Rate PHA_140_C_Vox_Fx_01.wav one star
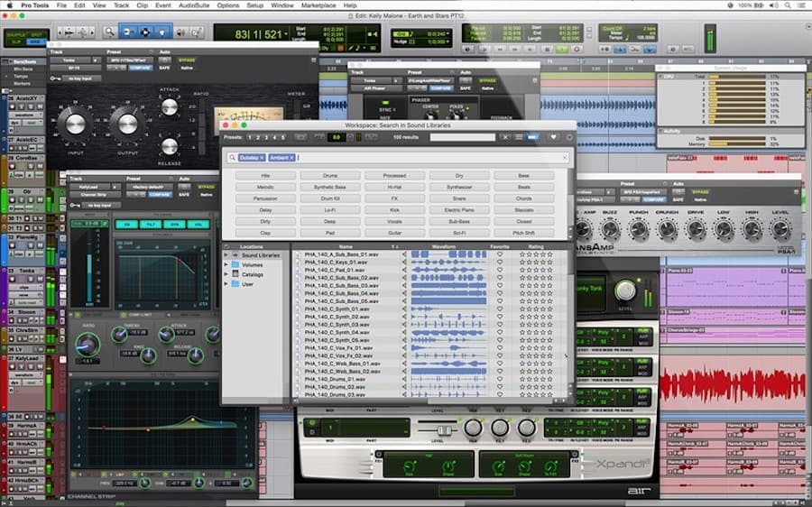 522,347
